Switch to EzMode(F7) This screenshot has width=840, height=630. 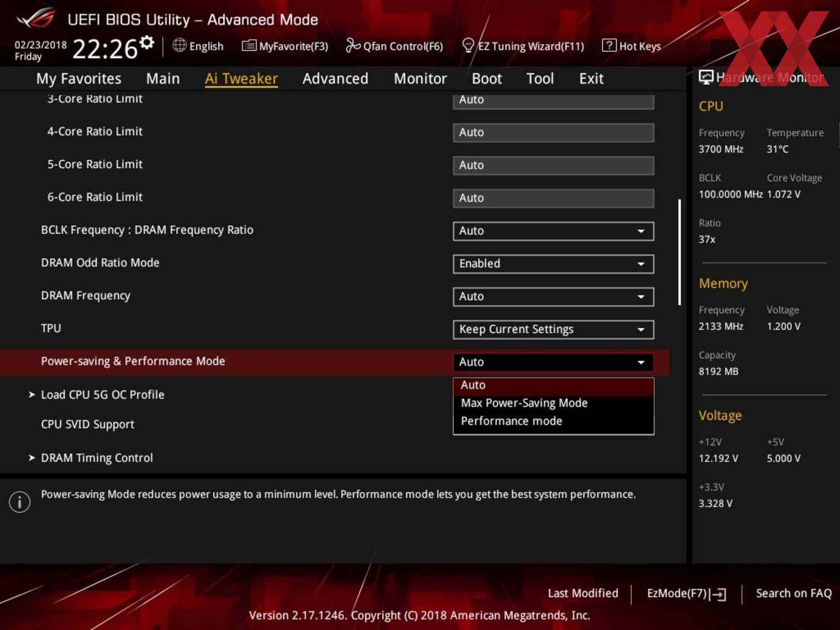pos(686,594)
